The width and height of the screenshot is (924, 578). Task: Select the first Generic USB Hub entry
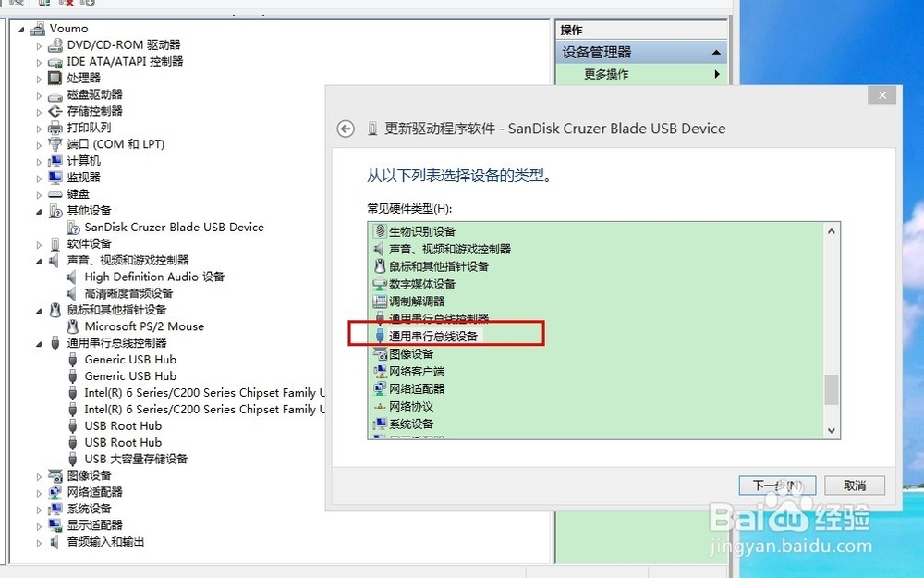(x=130, y=359)
